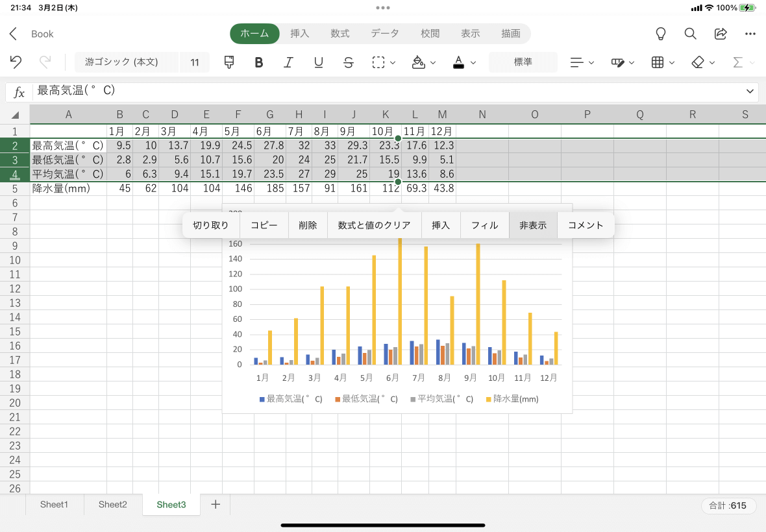Screen dimensions: 766x532
Task: Choose 非表示 in the context menu
Action: pos(533,225)
